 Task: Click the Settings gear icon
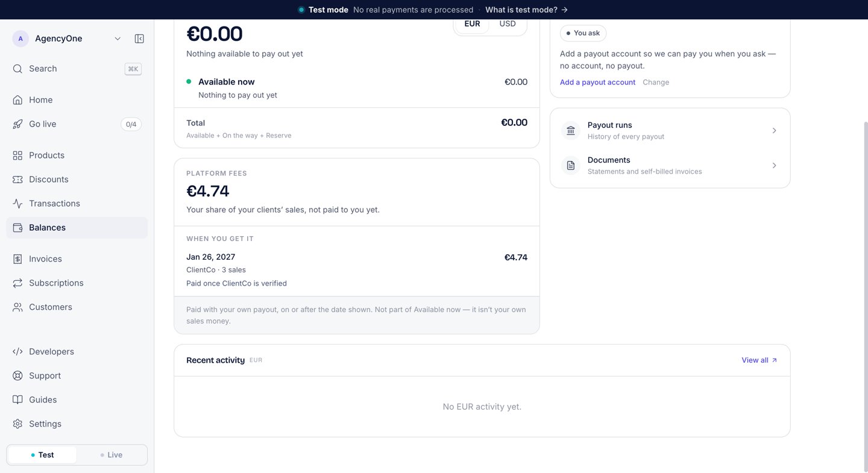(17, 424)
